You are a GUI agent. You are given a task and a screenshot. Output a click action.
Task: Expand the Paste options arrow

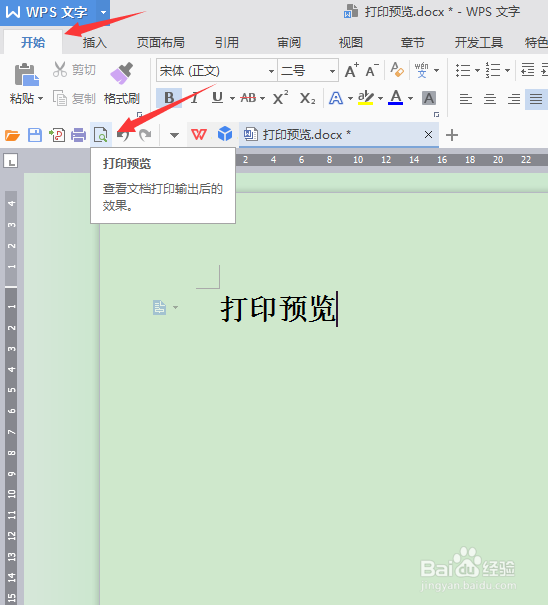click(40, 99)
